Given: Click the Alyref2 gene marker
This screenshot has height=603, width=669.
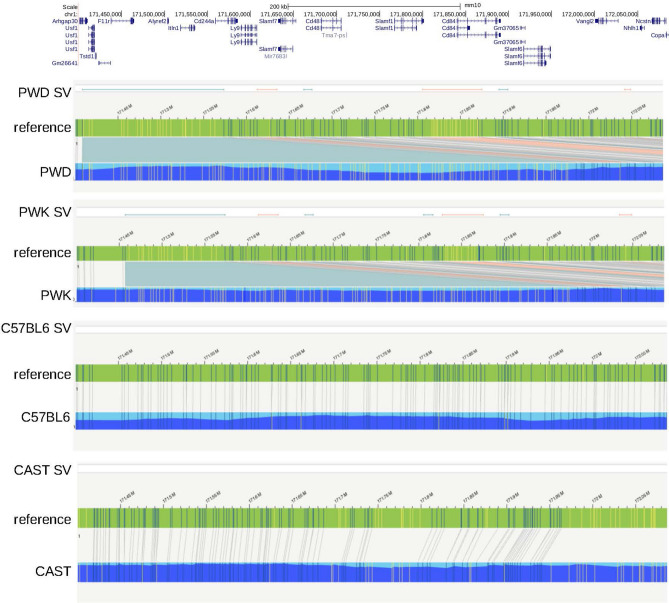Looking at the screenshot, I should 158,20.
